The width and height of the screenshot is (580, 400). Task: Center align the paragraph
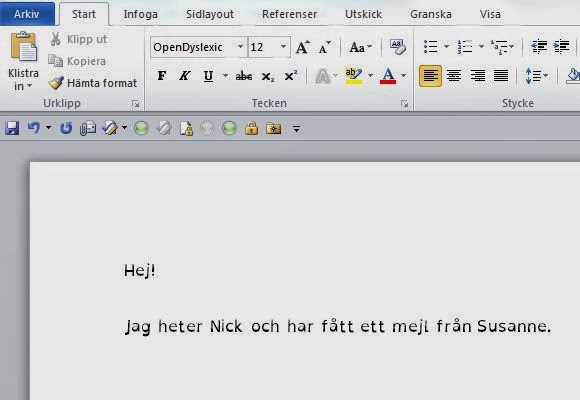(454, 76)
